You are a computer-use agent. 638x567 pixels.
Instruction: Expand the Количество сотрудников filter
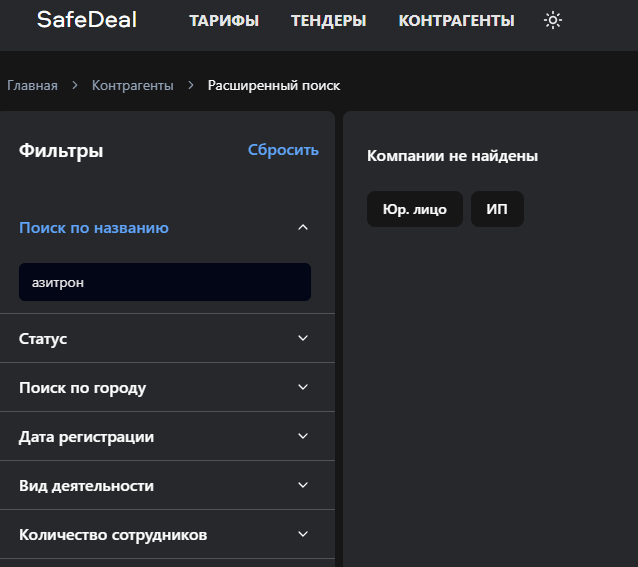coord(303,535)
